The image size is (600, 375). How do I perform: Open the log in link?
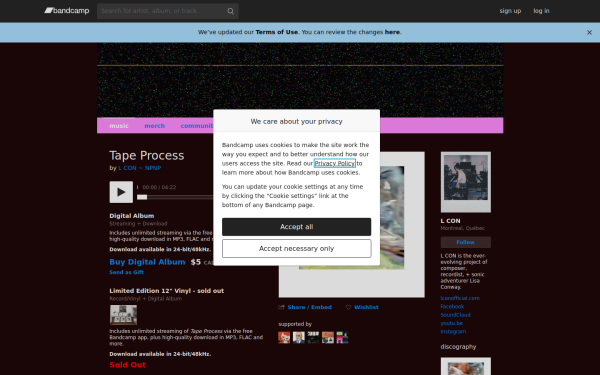541,11
